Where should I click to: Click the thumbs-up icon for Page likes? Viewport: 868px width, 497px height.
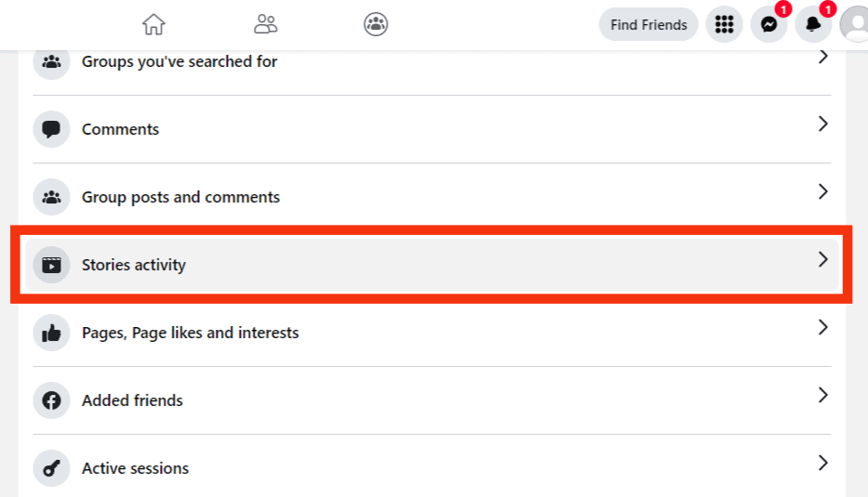click(51, 333)
